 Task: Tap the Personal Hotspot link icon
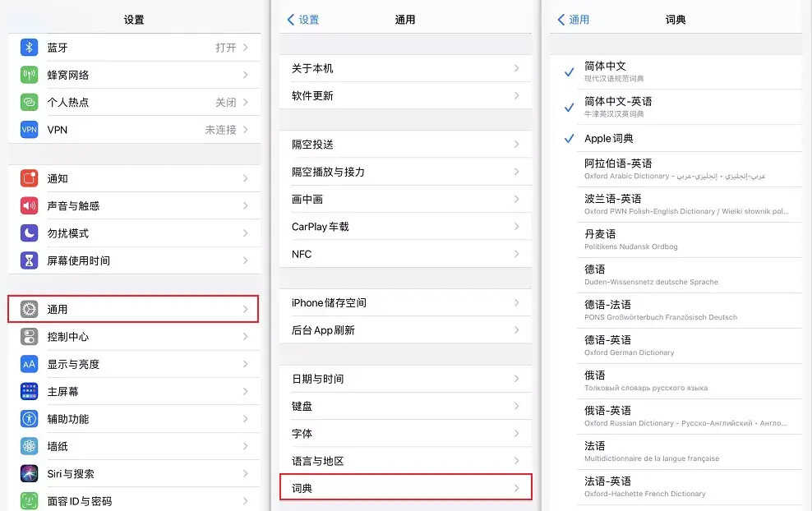[x=30, y=103]
